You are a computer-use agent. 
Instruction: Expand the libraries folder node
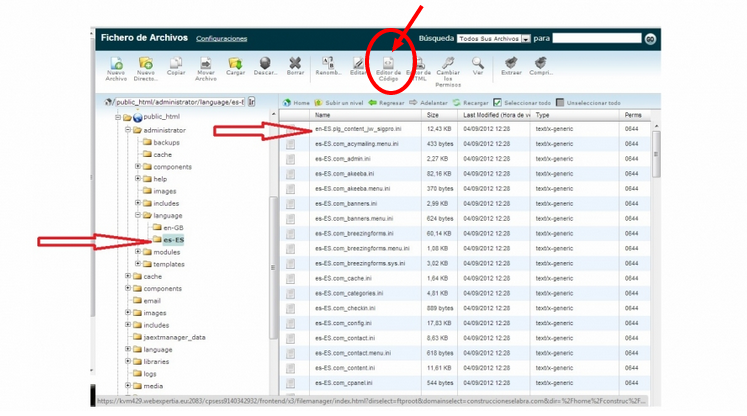coord(128,361)
